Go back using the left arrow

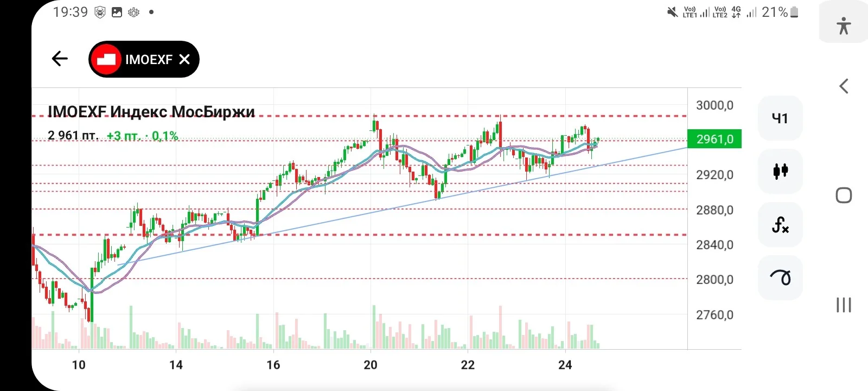pyautogui.click(x=60, y=59)
